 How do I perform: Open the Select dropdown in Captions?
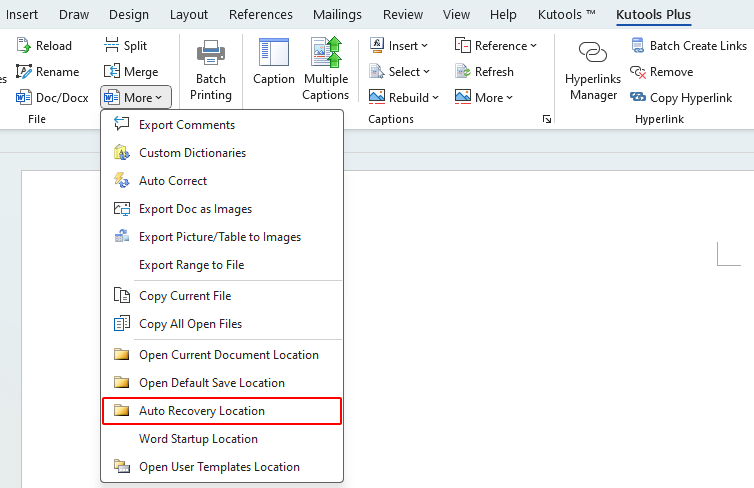pyautogui.click(x=398, y=72)
